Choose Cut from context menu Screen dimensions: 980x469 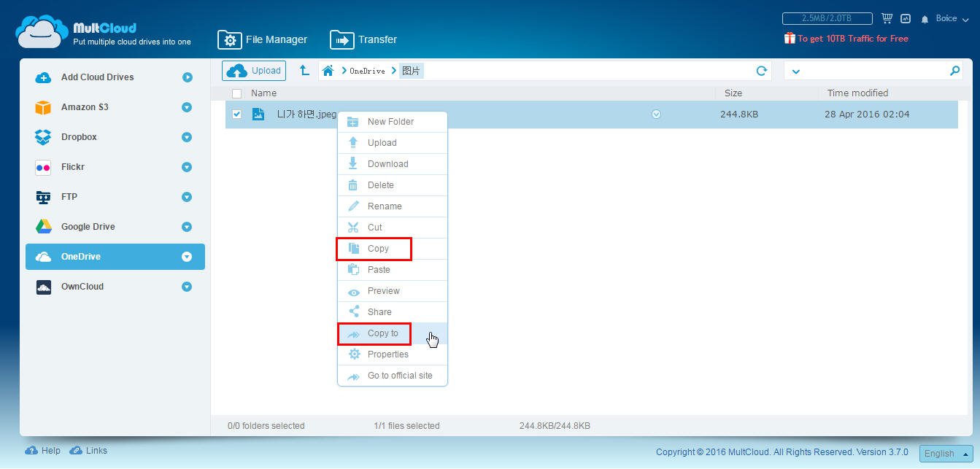pos(393,228)
